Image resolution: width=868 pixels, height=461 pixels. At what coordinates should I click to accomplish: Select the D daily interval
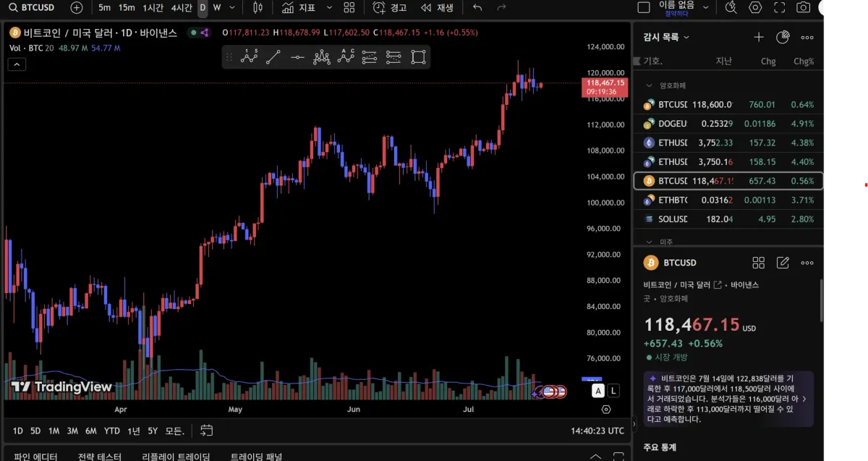(203, 7)
